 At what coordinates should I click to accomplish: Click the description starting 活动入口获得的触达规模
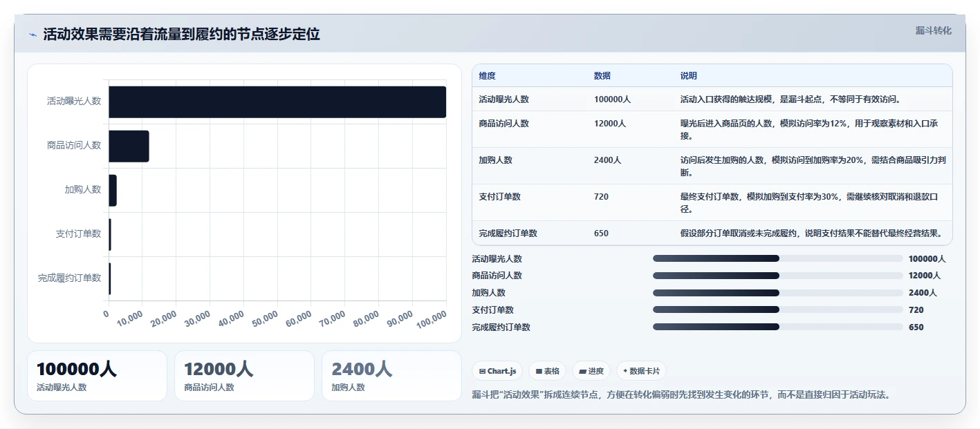pyautogui.click(x=790, y=99)
